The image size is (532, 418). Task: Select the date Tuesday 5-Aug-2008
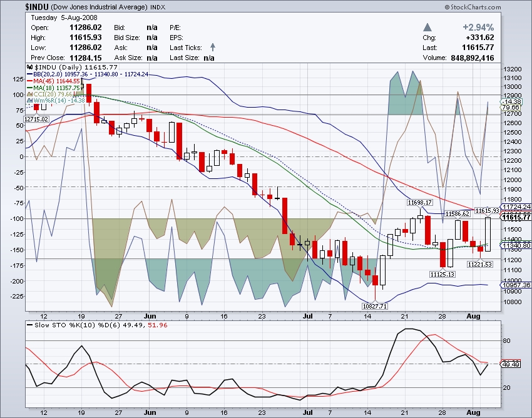coord(64,18)
